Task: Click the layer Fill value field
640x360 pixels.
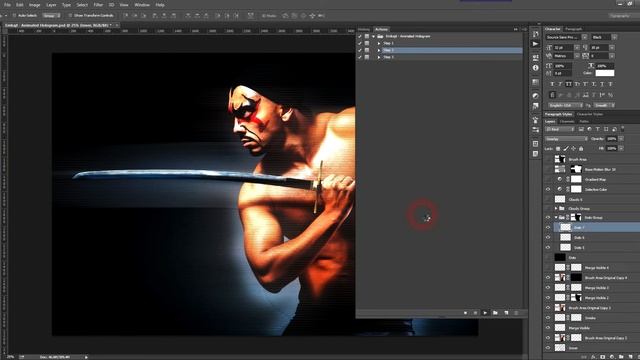Action: [611, 149]
